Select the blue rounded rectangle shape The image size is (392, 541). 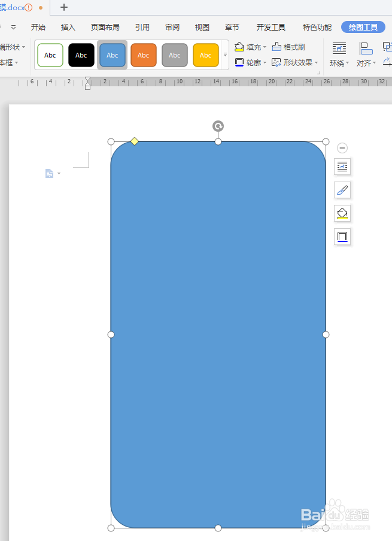coord(218,334)
